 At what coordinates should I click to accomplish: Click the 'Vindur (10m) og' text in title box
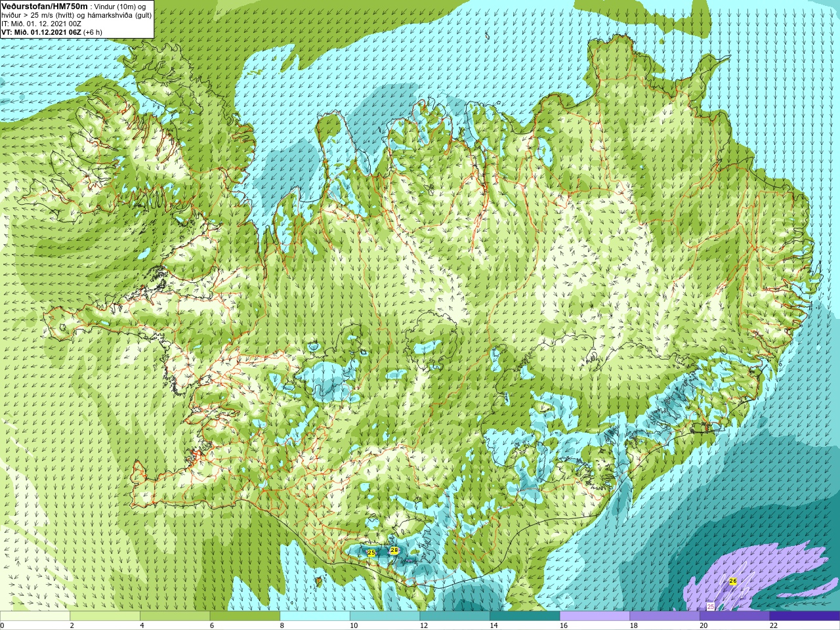click(x=120, y=6)
